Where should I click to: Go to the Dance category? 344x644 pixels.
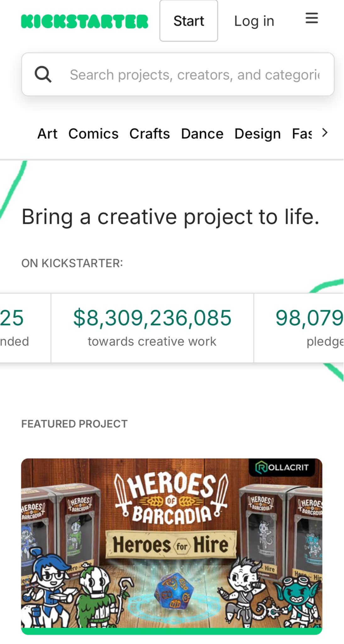click(202, 134)
